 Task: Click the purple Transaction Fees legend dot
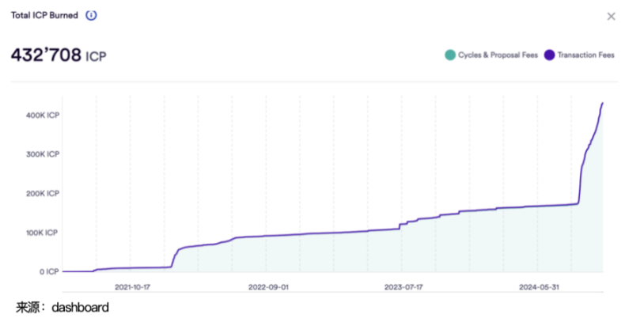coord(549,55)
